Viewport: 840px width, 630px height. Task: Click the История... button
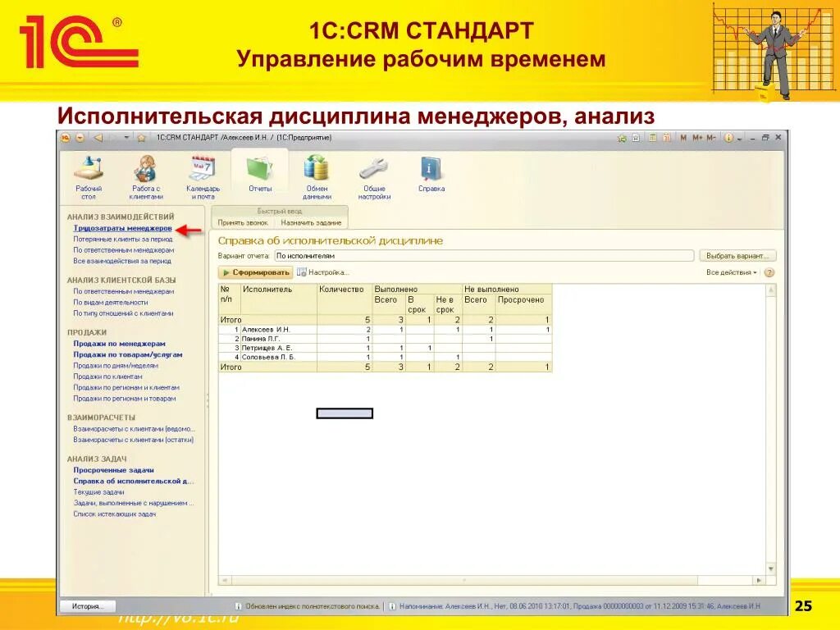tap(88, 606)
